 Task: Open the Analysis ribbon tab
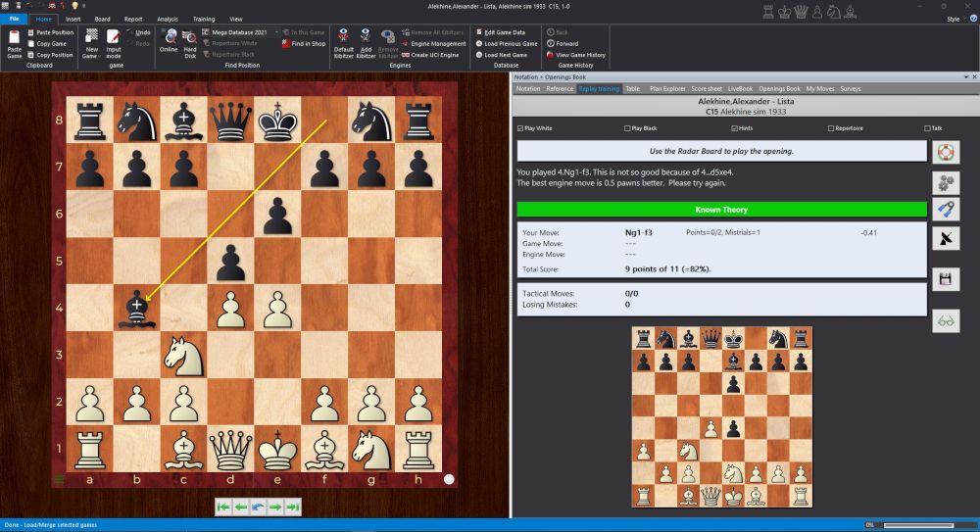click(x=168, y=19)
